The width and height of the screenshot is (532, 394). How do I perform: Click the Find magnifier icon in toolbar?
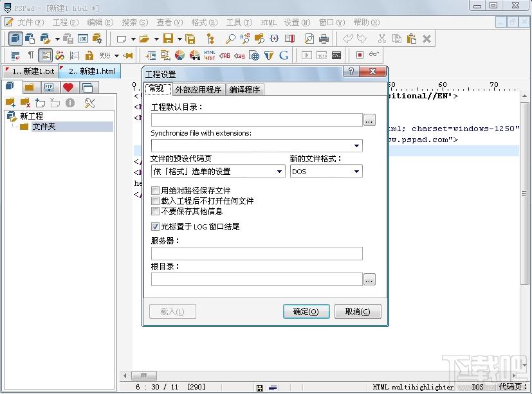[x=230, y=39]
